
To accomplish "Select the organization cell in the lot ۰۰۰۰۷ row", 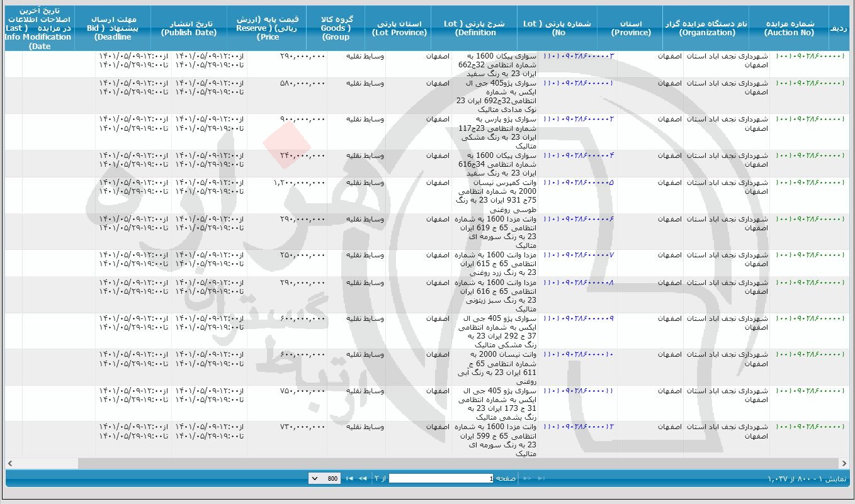I will tap(727, 259).
